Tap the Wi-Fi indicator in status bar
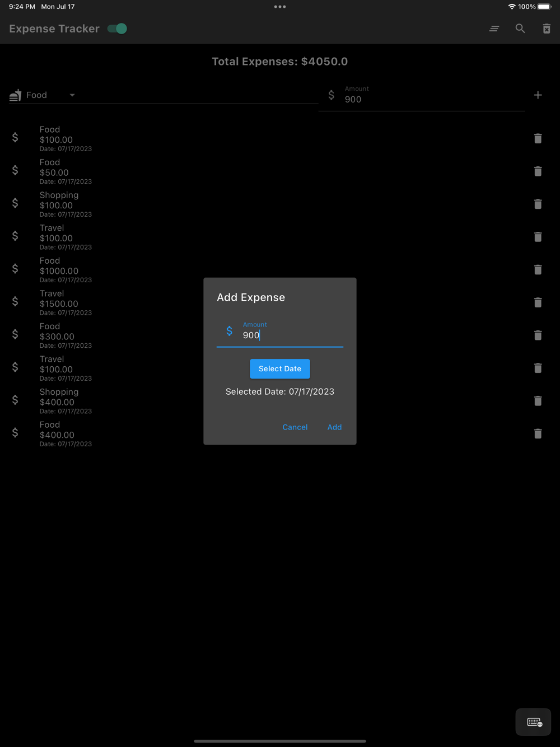The image size is (560, 747). tap(512, 7)
